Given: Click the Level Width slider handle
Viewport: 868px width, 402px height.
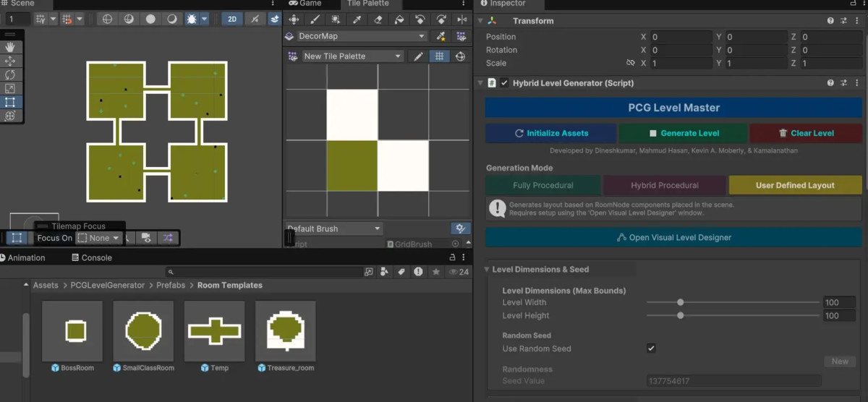Looking at the screenshot, I should pyautogui.click(x=681, y=302).
